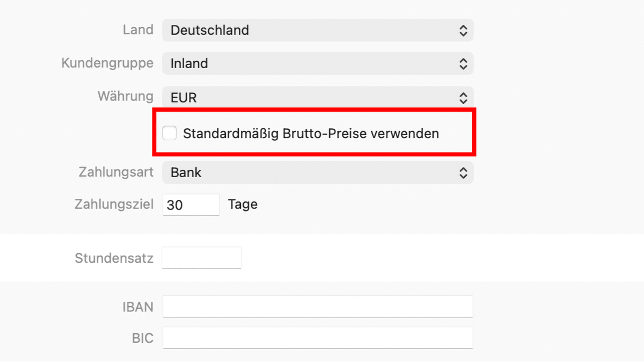644x362 pixels.
Task: Click the chevron arrows of Land dropdown
Action: [463, 31]
